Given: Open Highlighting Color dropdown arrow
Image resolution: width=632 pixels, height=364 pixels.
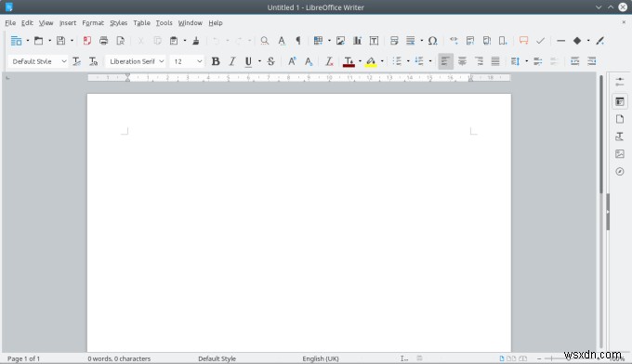Looking at the screenshot, I should (382, 61).
